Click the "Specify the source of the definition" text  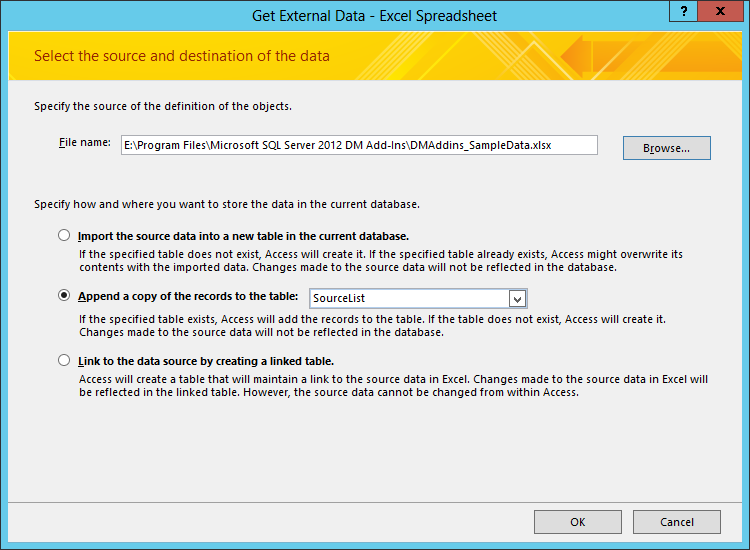(x=163, y=105)
